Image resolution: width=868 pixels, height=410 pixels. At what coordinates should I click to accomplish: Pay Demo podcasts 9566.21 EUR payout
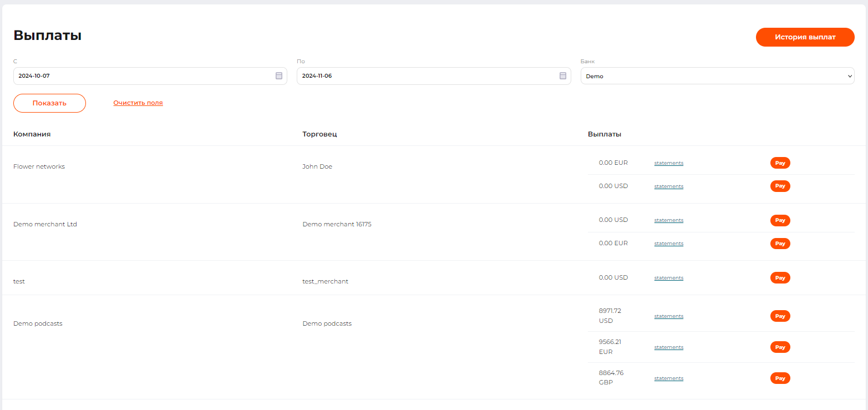point(780,347)
